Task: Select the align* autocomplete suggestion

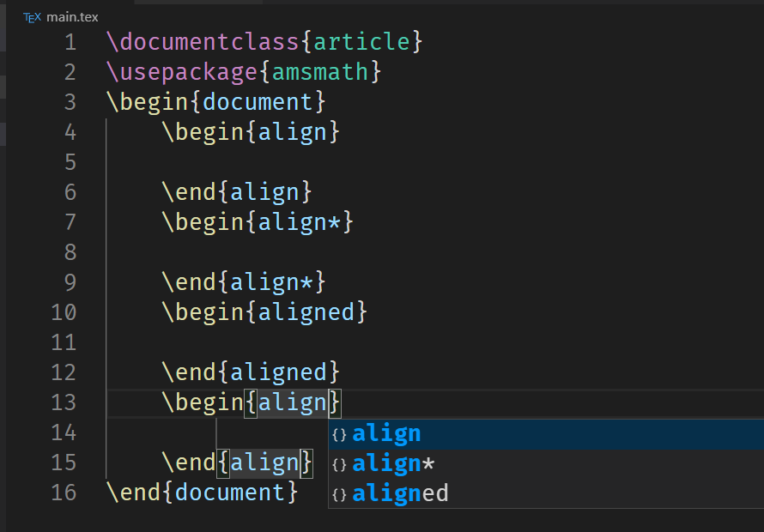Action: [546, 464]
